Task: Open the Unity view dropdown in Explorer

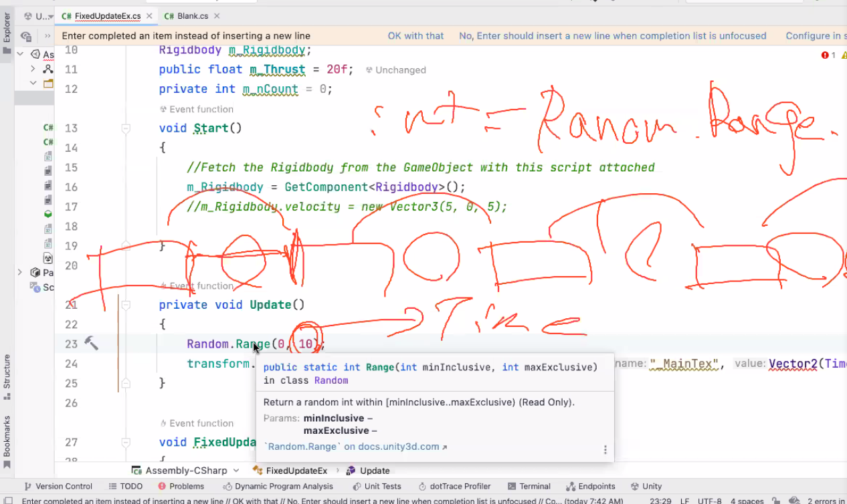Action: click(x=38, y=15)
